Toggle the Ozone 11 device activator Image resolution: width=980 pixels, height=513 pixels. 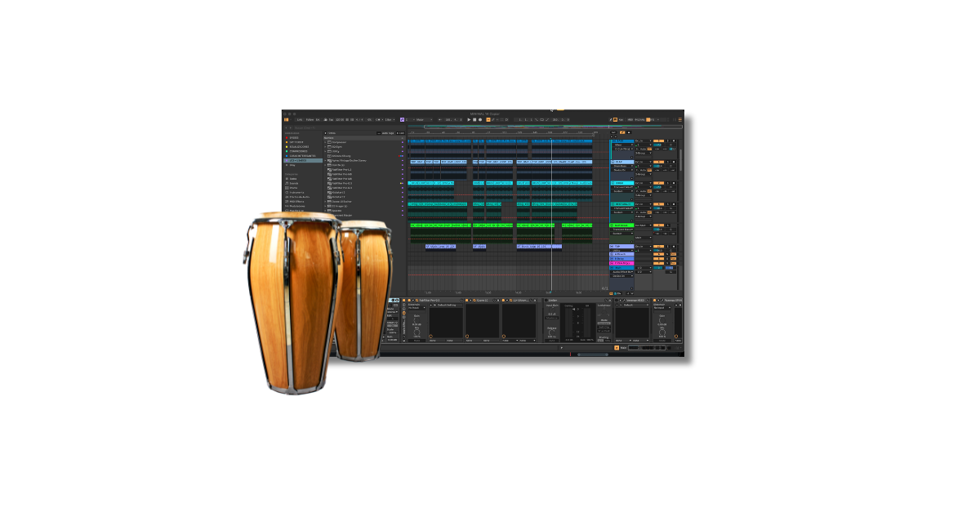pyautogui.click(x=466, y=300)
